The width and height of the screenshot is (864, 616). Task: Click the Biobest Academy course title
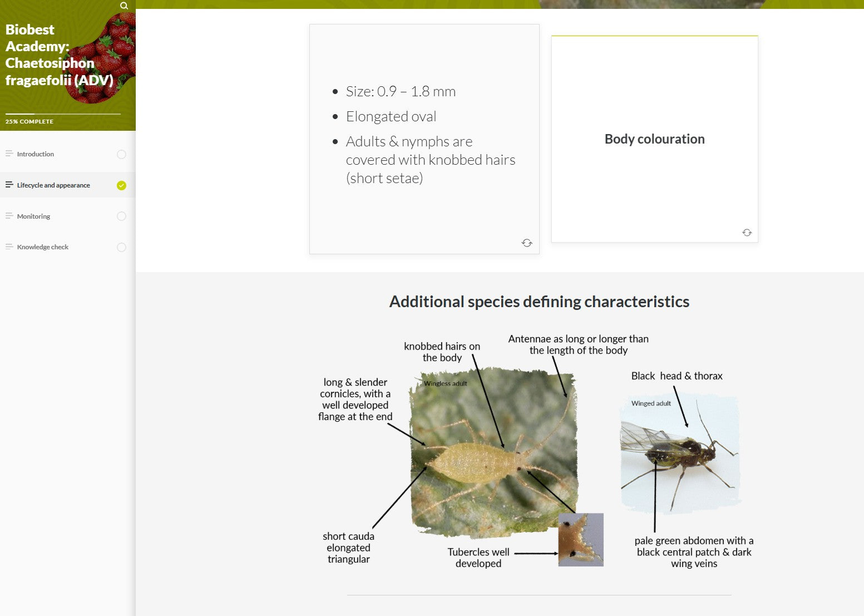click(x=59, y=55)
